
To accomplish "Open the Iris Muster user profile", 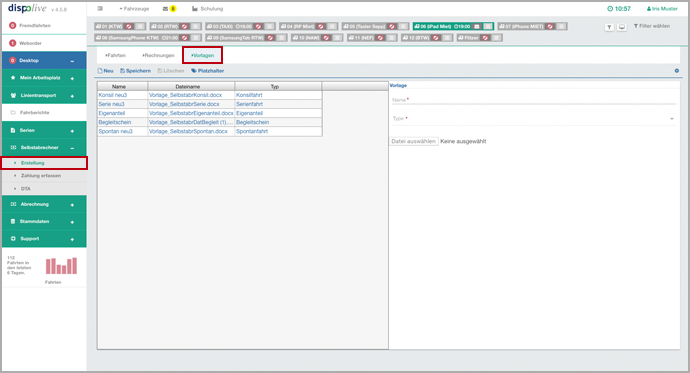I will click(662, 9).
